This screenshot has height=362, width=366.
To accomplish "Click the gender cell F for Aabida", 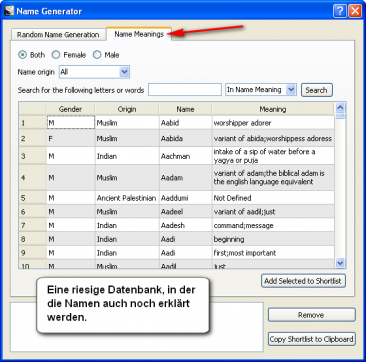I will [x=71, y=138].
